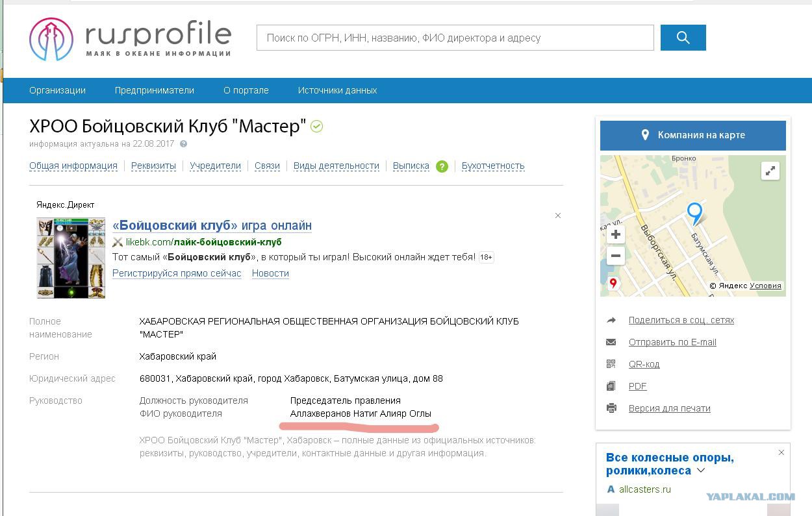Close the Яндекс.Директ ad banner
The height and width of the screenshot is (516, 812).
(x=557, y=215)
